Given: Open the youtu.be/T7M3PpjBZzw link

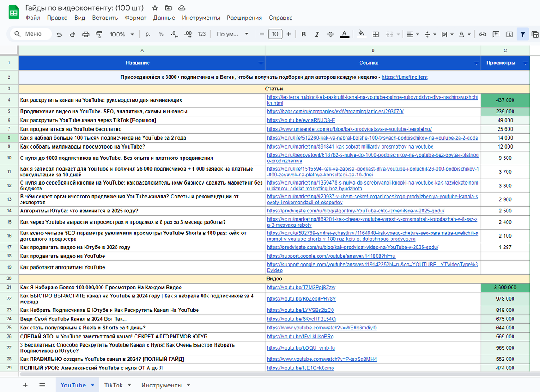Looking at the screenshot, I should point(301,287).
